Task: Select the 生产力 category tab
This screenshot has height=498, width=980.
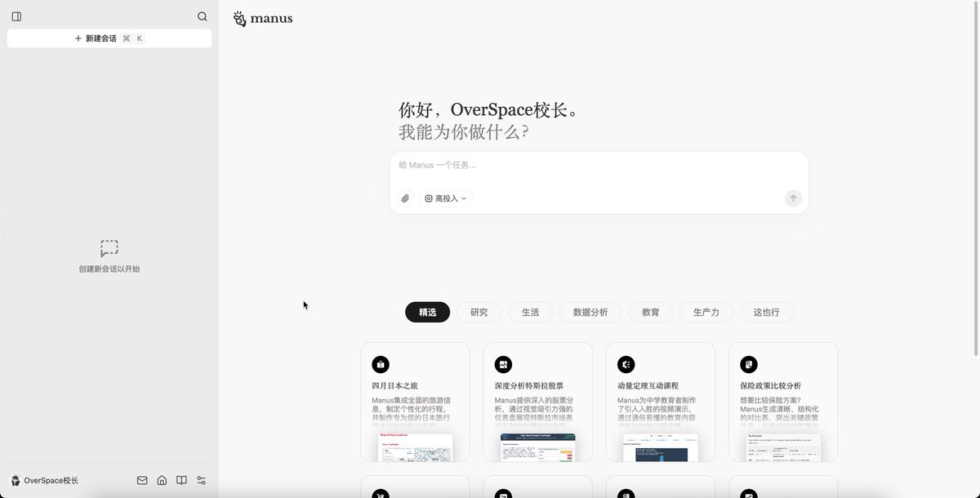Action: pyautogui.click(x=706, y=312)
